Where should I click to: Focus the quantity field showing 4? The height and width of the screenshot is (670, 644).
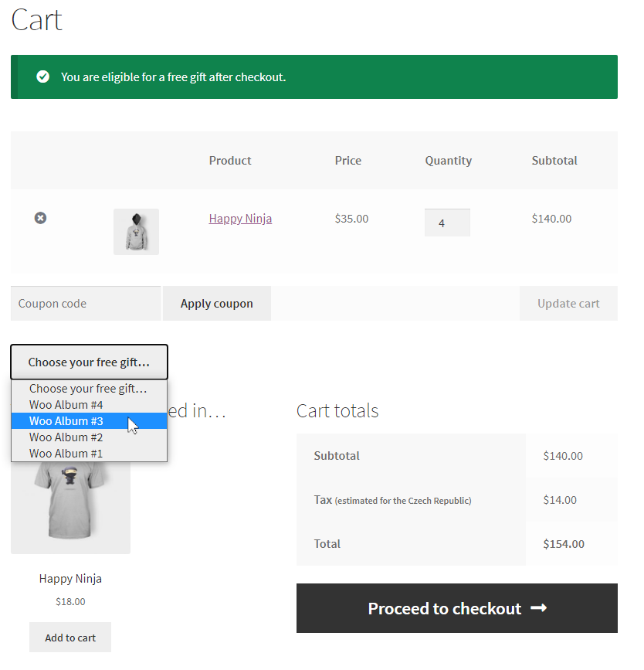click(x=447, y=223)
